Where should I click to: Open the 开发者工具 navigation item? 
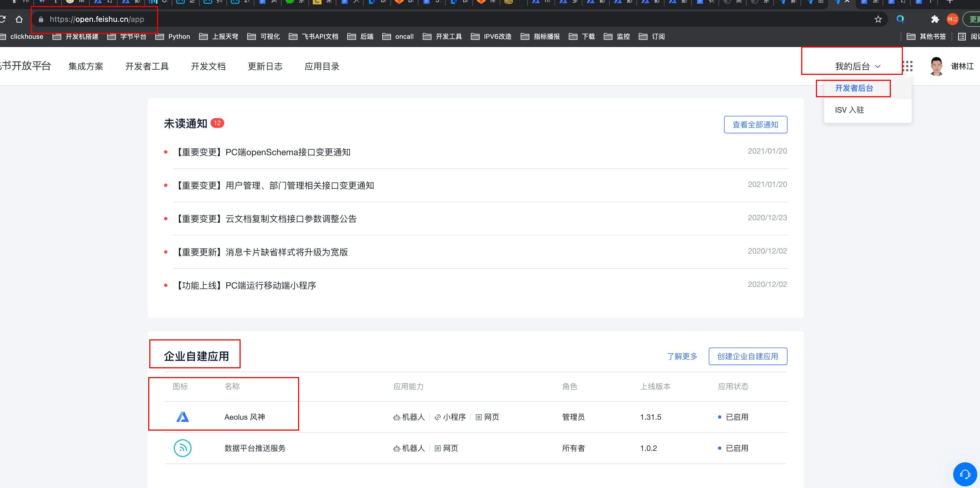tap(147, 66)
